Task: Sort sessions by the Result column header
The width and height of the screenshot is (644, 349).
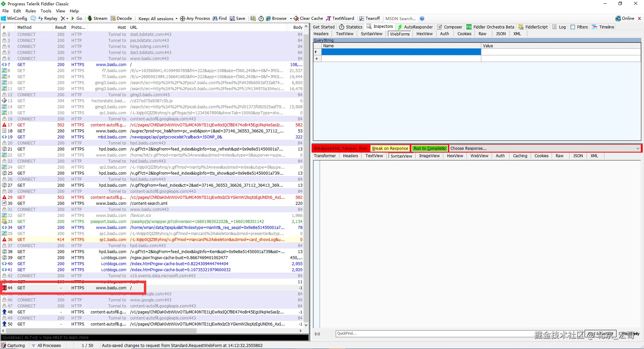Action: (61, 27)
